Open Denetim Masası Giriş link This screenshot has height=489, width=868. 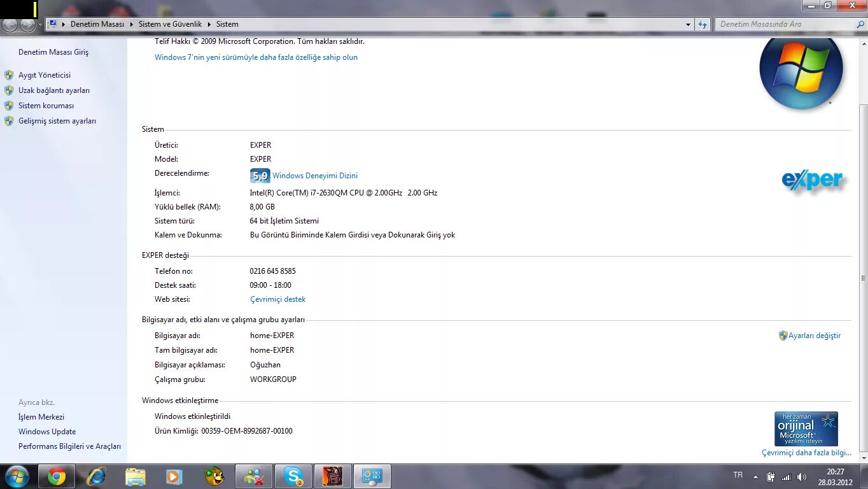coord(53,52)
